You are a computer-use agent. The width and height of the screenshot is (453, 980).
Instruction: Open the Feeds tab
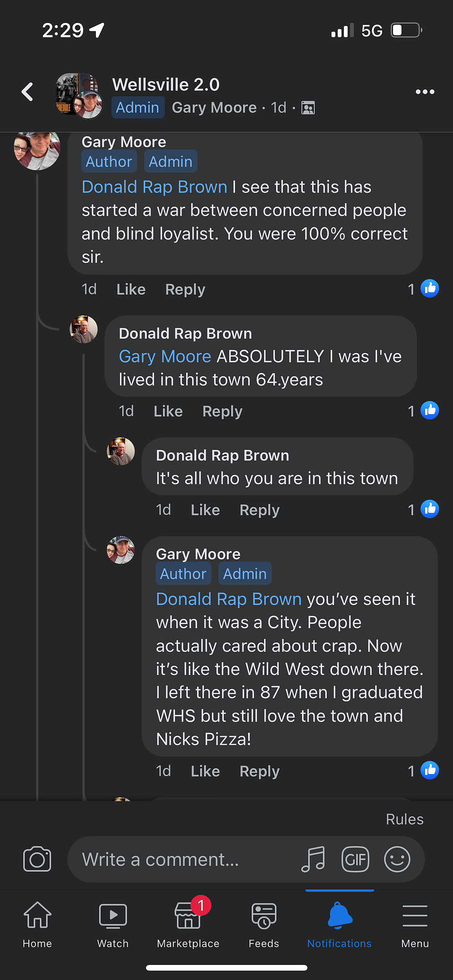pyautogui.click(x=264, y=924)
